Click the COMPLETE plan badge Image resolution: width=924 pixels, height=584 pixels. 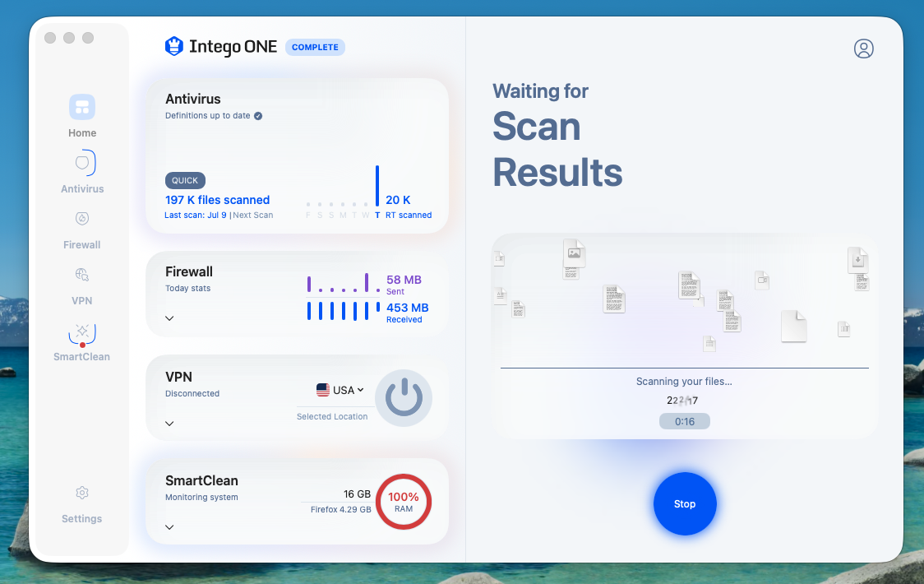(x=316, y=47)
